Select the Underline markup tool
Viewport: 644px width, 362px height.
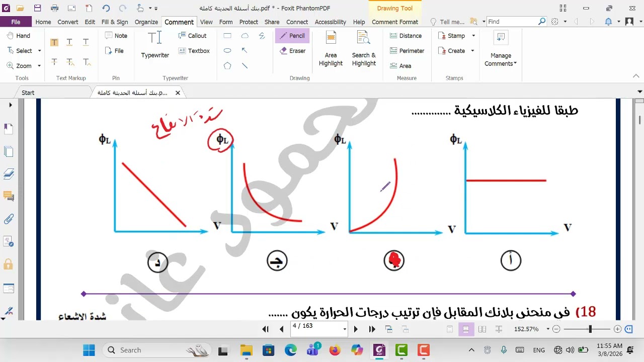click(86, 42)
